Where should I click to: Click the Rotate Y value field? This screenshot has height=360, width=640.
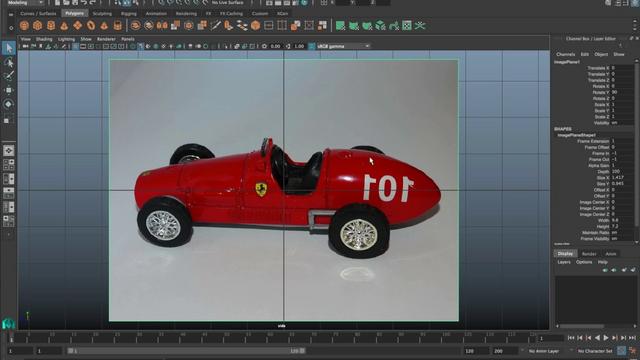622,92
